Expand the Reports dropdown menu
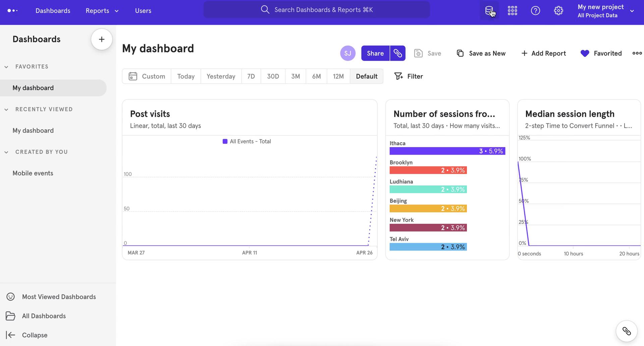The height and width of the screenshot is (346, 644). pyautogui.click(x=116, y=10)
